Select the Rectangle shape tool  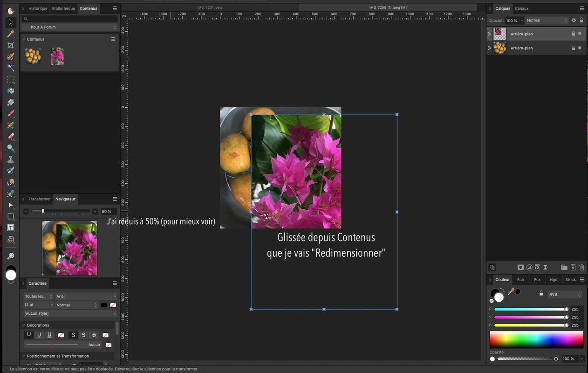(11, 216)
